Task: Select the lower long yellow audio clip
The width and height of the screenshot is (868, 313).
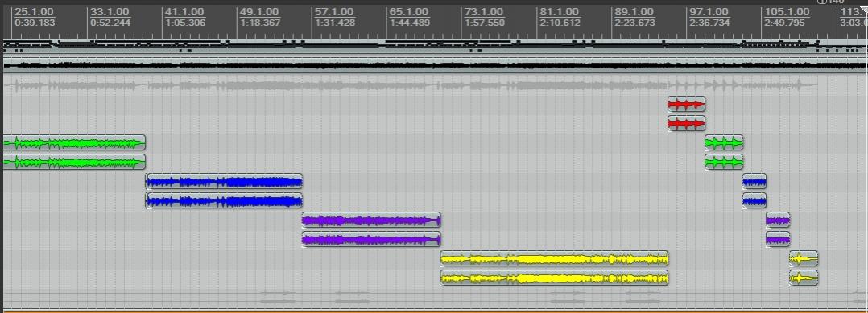Action: [x=554, y=278]
